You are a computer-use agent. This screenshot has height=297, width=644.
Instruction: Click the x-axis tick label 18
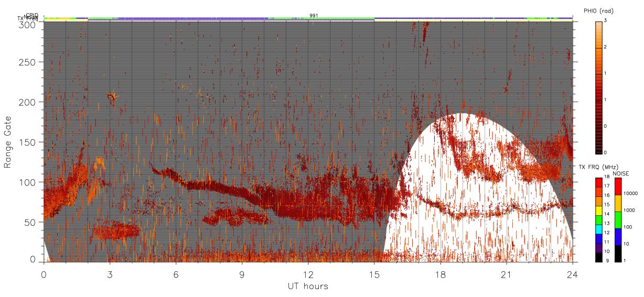[x=440, y=274]
